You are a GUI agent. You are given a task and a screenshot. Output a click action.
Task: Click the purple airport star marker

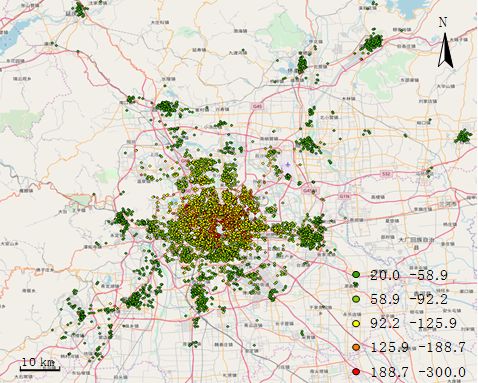tap(288, 165)
